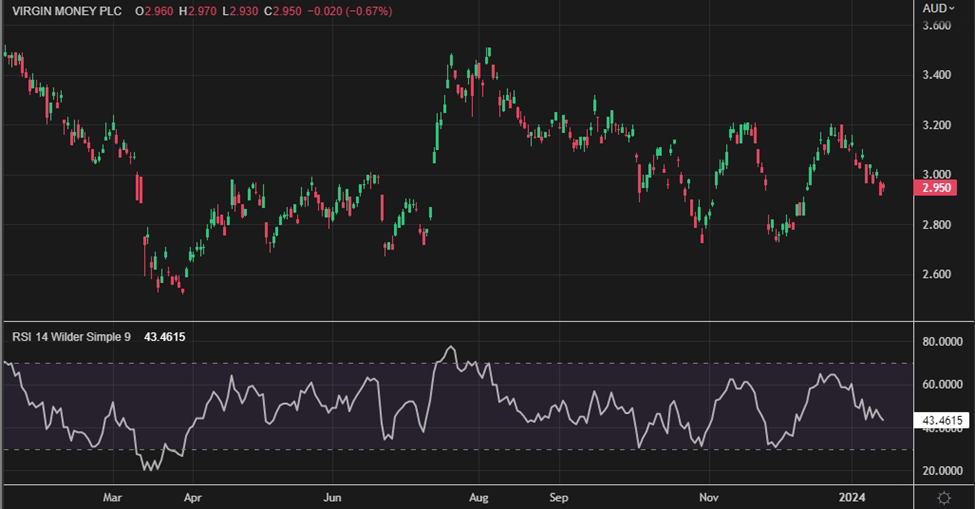
Task: Click the close price value C2.950
Action: click(x=283, y=11)
